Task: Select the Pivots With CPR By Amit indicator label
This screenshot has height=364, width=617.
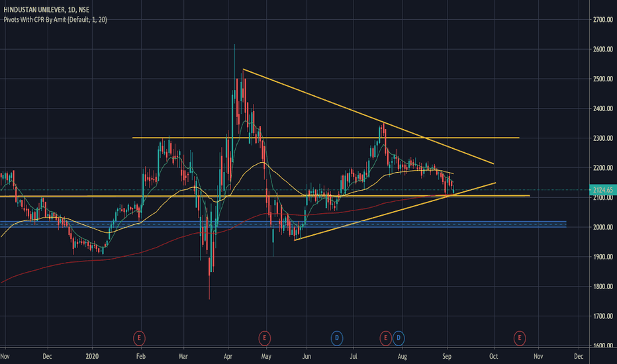Action: (55, 20)
